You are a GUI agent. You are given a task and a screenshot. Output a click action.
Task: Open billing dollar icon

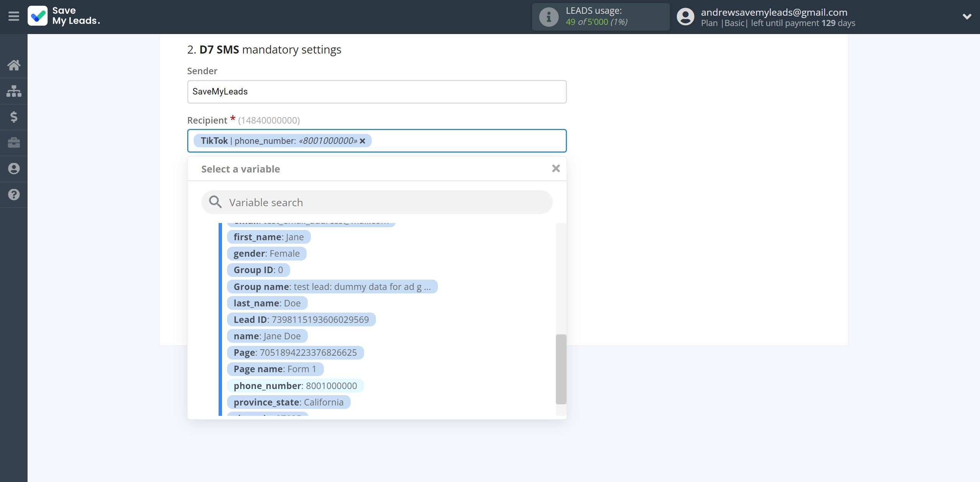click(x=14, y=117)
